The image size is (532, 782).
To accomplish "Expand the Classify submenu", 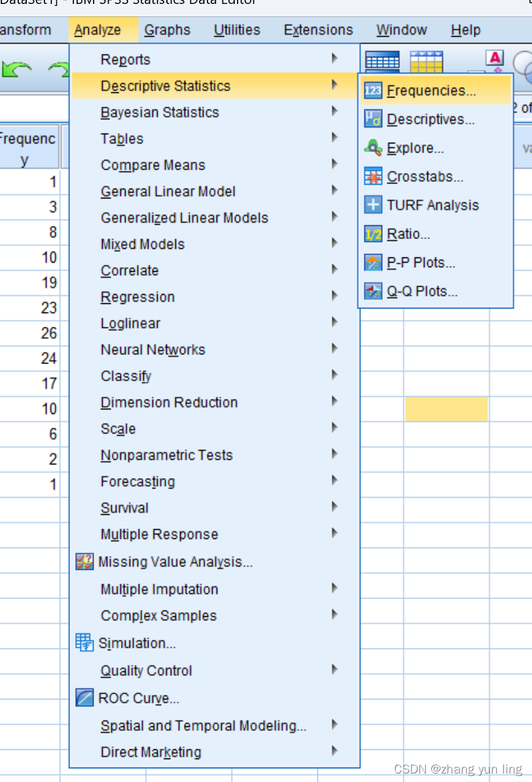I will [x=215, y=376].
